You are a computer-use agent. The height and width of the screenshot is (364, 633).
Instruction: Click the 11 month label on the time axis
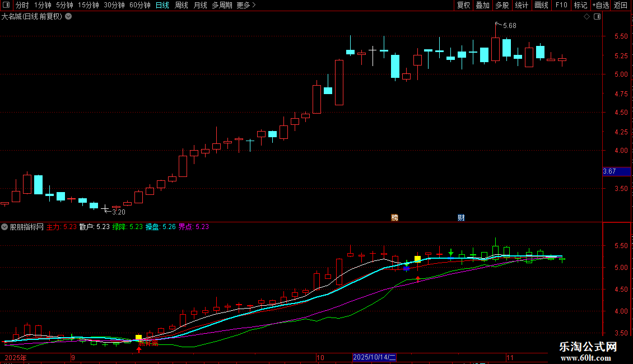(x=510, y=357)
